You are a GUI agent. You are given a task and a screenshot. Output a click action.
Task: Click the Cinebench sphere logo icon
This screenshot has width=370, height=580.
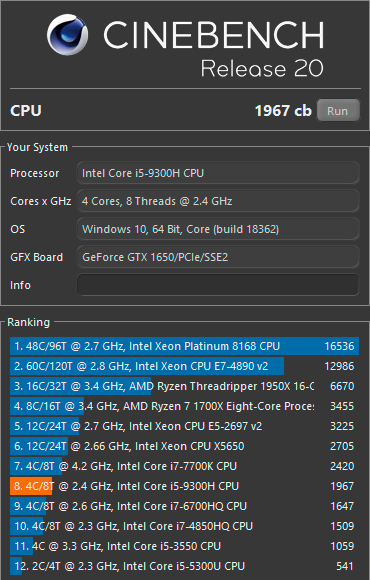coord(67,35)
